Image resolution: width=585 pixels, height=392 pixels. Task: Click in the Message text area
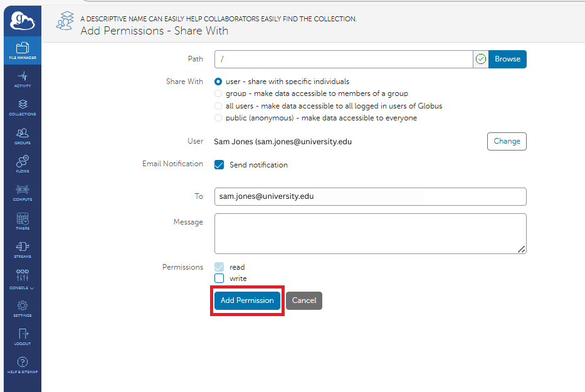click(x=369, y=233)
